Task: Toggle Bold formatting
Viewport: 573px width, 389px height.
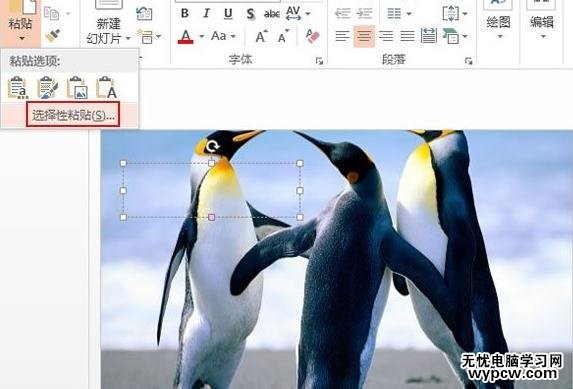Action: pos(185,14)
